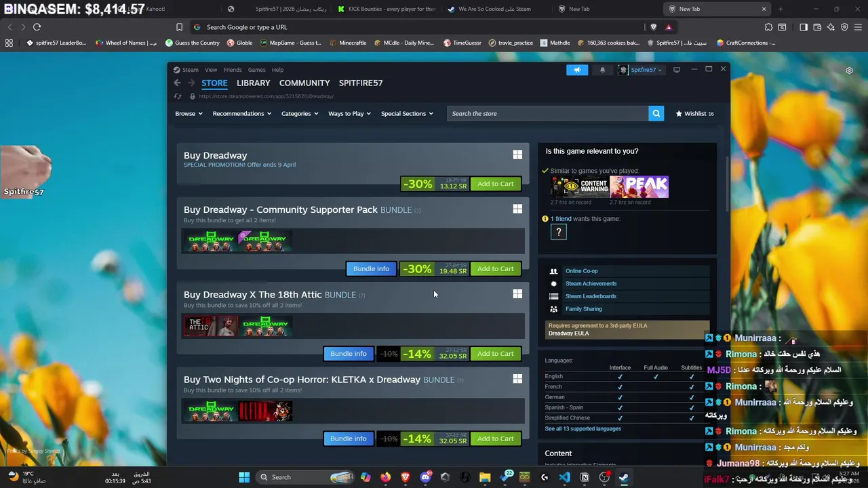Screen dimensions: 868x488
Task: Open browser extensions puzzle icon
Action: 768,27
